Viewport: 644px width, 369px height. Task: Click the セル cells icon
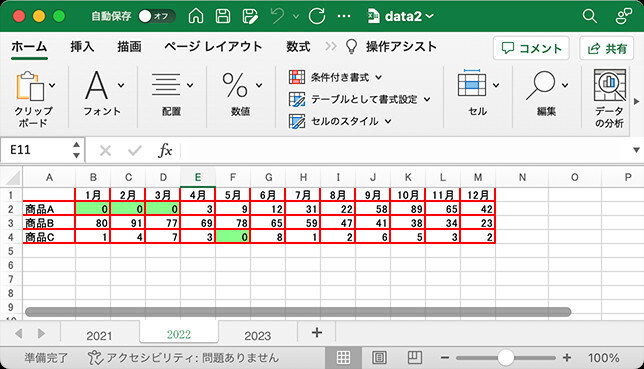[x=472, y=83]
